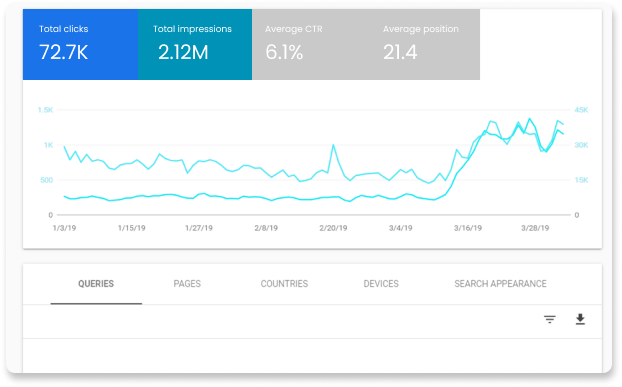The width and height of the screenshot is (622, 387).
Task: Enable the Average position metric card
Action: point(423,44)
